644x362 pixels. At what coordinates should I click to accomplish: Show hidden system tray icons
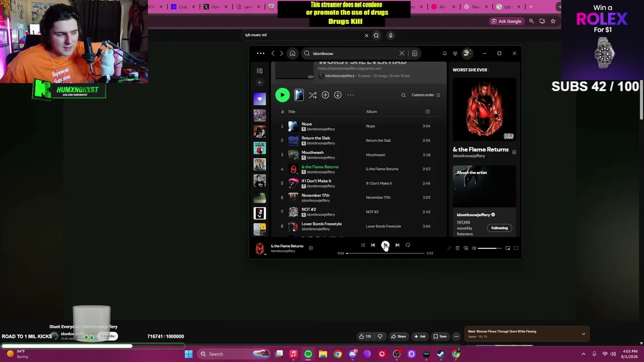pyautogui.click(x=584, y=354)
